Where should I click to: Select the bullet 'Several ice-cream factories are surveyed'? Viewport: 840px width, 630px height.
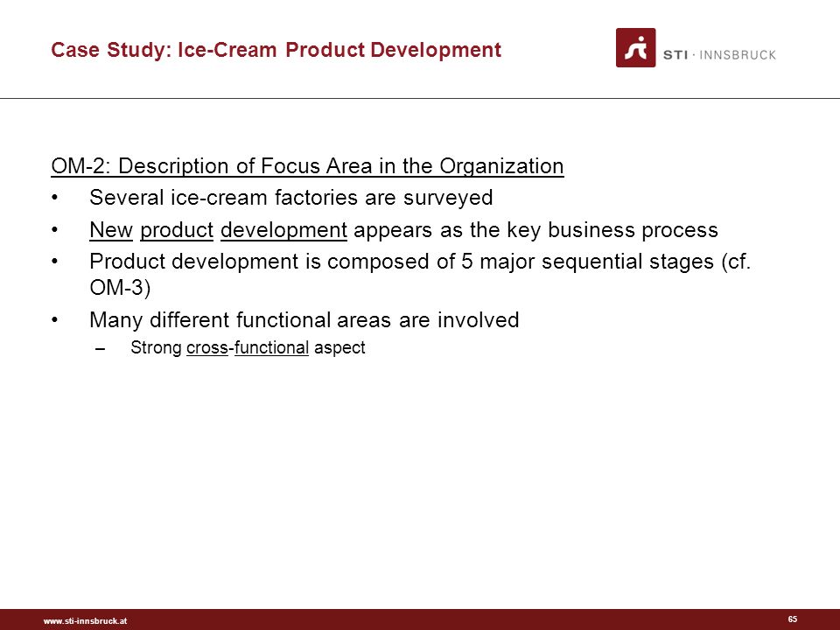(290, 198)
